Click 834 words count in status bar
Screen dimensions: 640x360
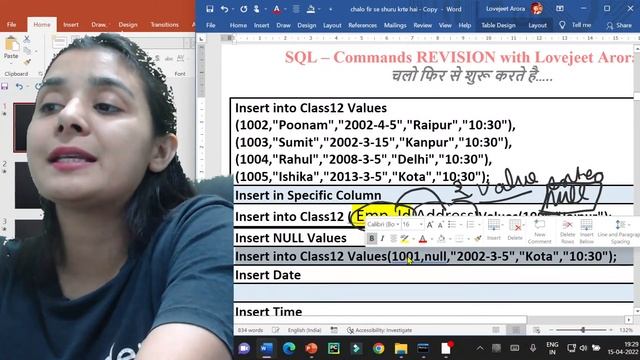pos(251,330)
